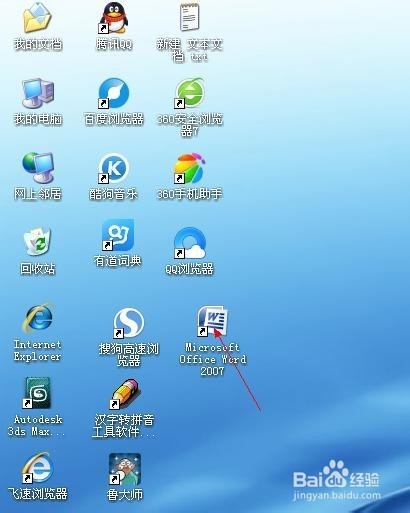Launch the 腾讯QQ penguin icon
This screenshot has width=410, height=513.
pyautogui.click(x=113, y=18)
